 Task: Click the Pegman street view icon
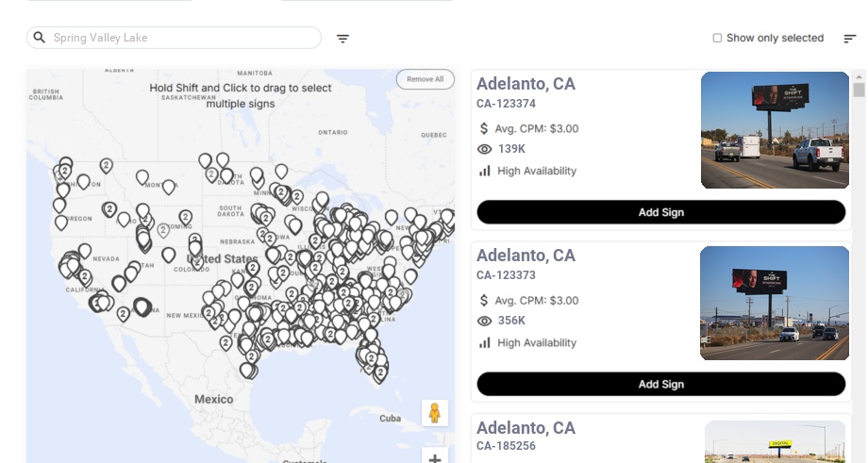pyautogui.click(x=434, y=413)
